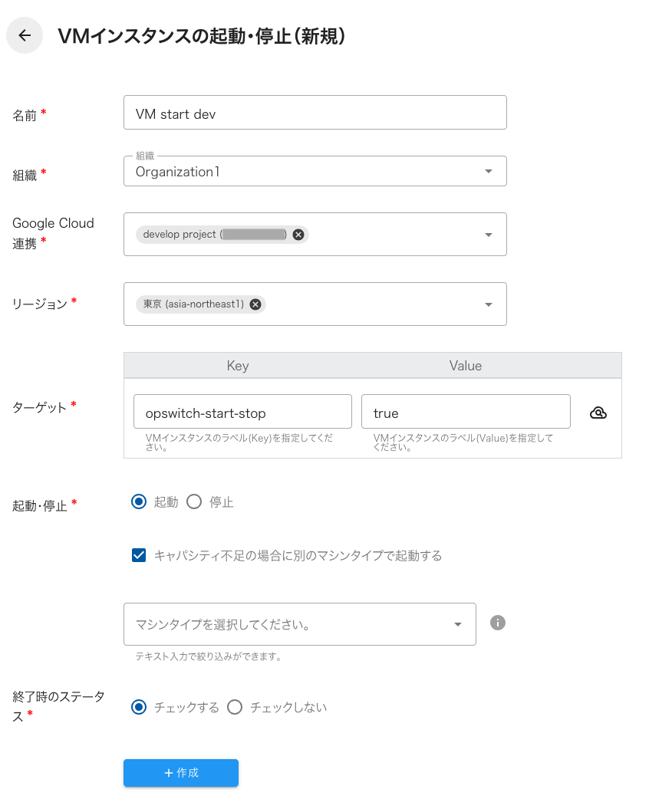Open the マシンタイプ selection dropdown
Screen dimensions: 672x799
pos(458,623)
